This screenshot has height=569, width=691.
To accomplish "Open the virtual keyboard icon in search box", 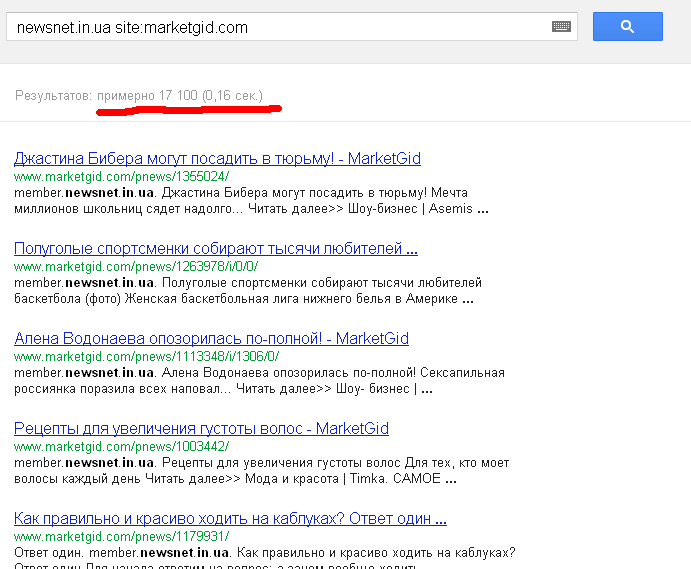I will click(561, 27).
